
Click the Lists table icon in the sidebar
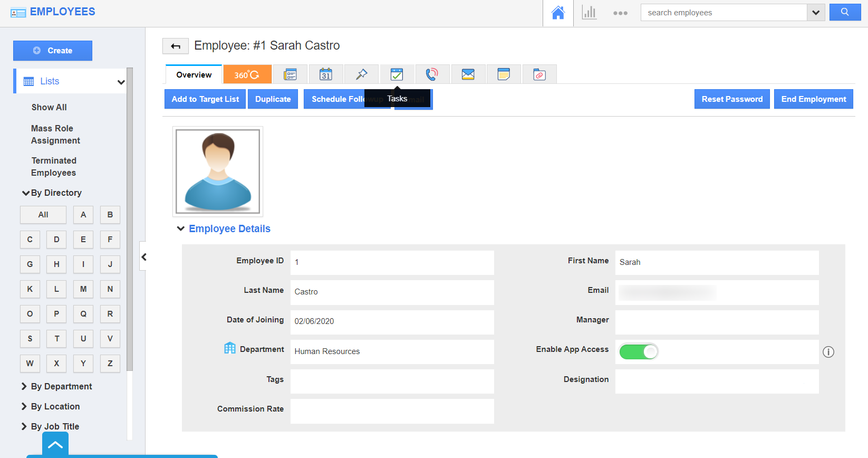29,81
